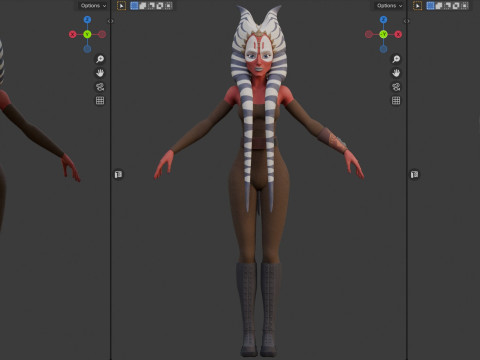
Task: Choose Extend Selection mode in middle viewport
Action: click(x=143, y=6)
